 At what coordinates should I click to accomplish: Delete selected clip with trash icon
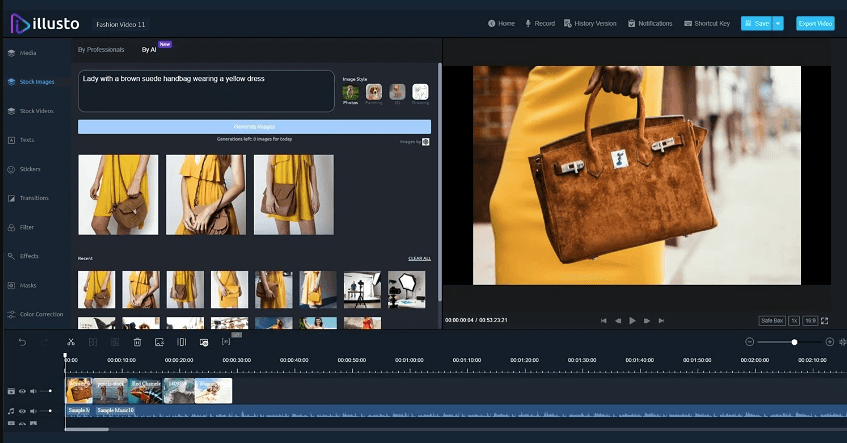click(x=137, y=342)
